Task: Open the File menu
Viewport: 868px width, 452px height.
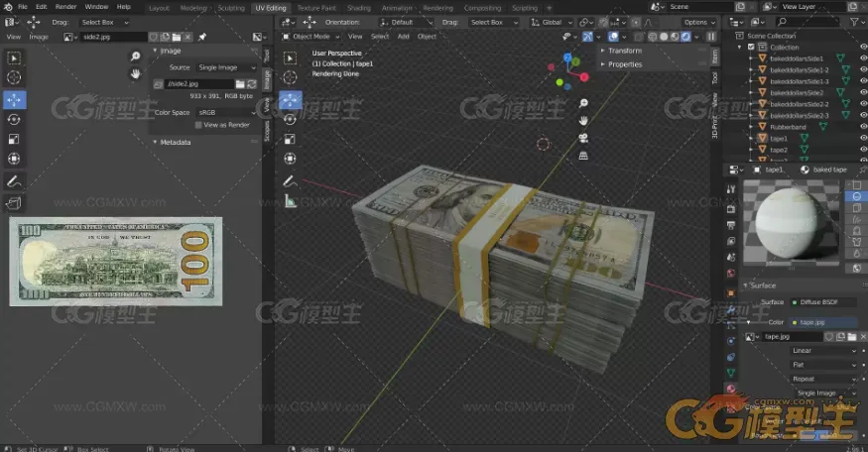Action: coord(23,7)
